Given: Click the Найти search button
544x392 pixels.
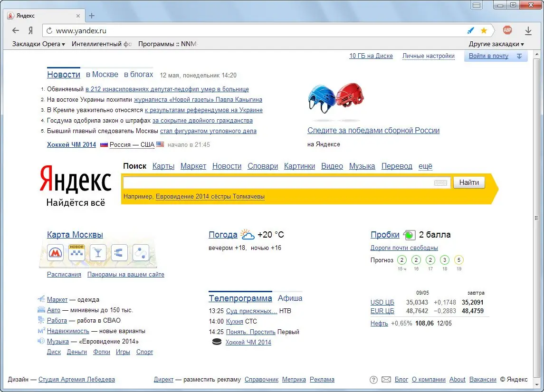Looking at the screenshot, I should 469,182.
